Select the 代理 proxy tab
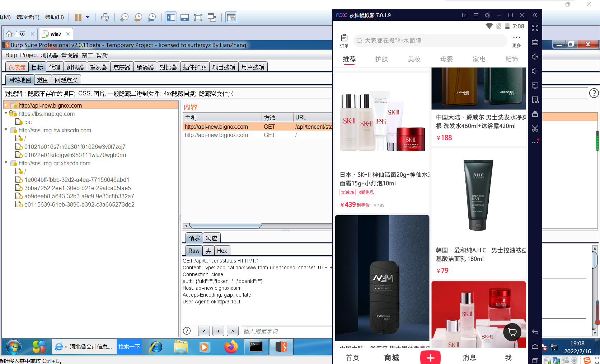600x364 pixels. click(x=55, y=67)
